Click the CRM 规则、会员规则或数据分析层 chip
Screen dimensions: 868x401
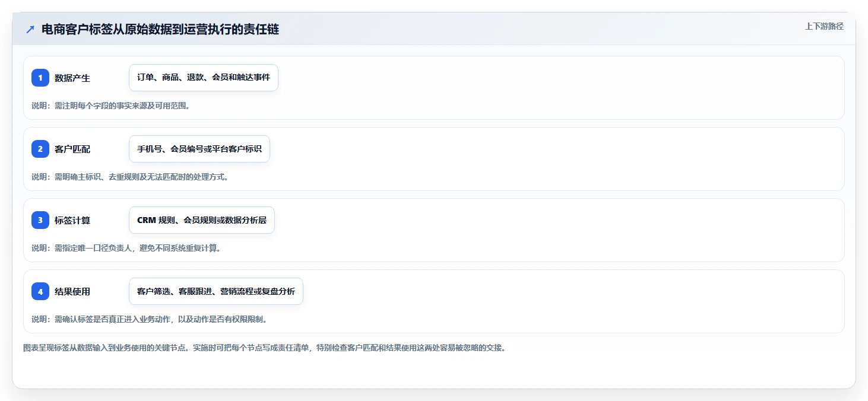click(202, 220)
